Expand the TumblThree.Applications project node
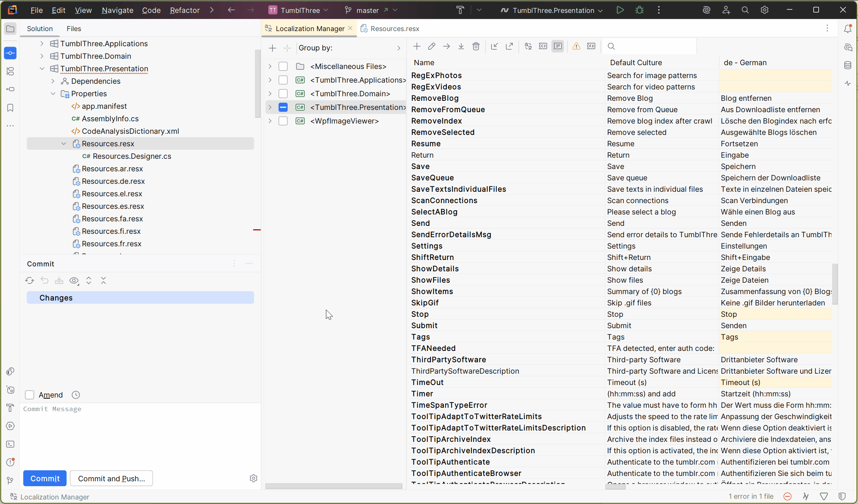This screenshot has width=858, height=504. tap(42, 44)
